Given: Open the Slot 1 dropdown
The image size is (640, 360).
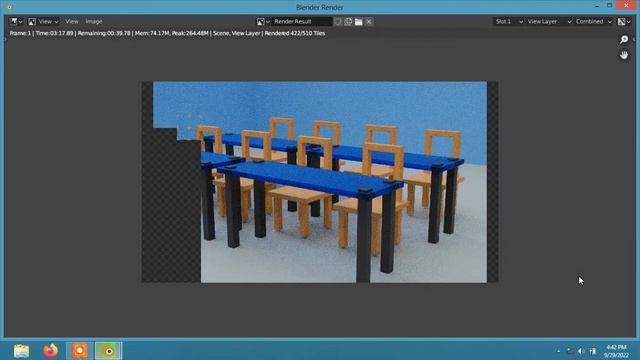Looking at the screenshot, I should (508, 22).
